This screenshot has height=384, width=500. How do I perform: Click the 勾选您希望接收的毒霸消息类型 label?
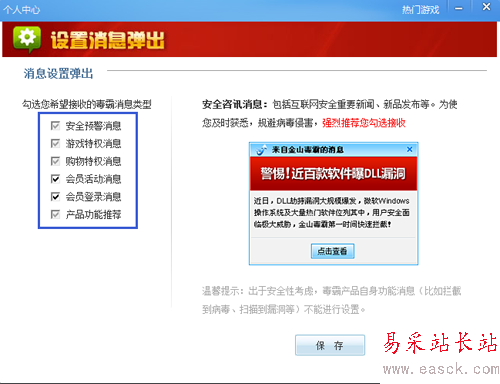click(x=87, y=104)
